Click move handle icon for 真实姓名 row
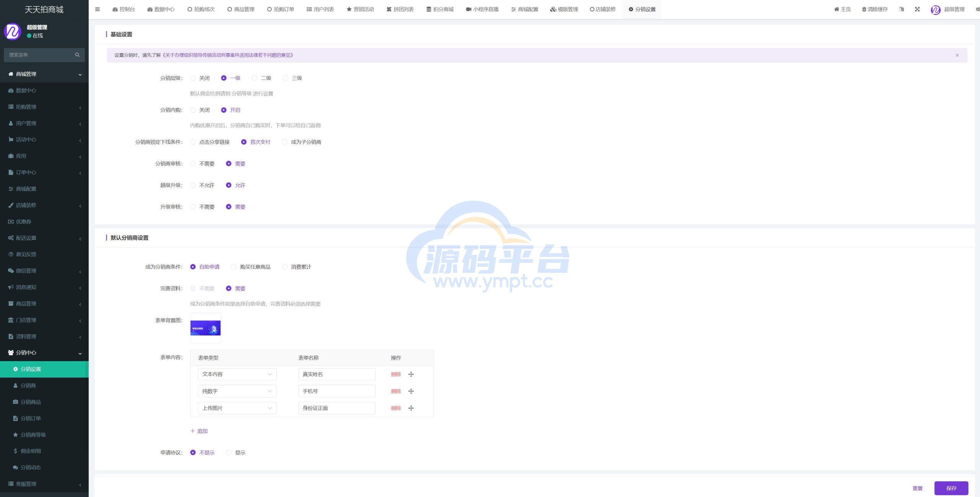980x497 pixels. [x=411, y=374]
